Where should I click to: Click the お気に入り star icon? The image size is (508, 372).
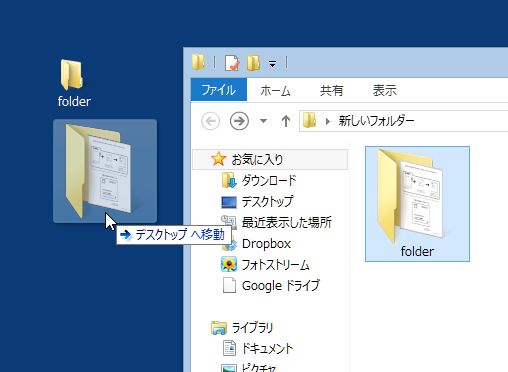219,159
